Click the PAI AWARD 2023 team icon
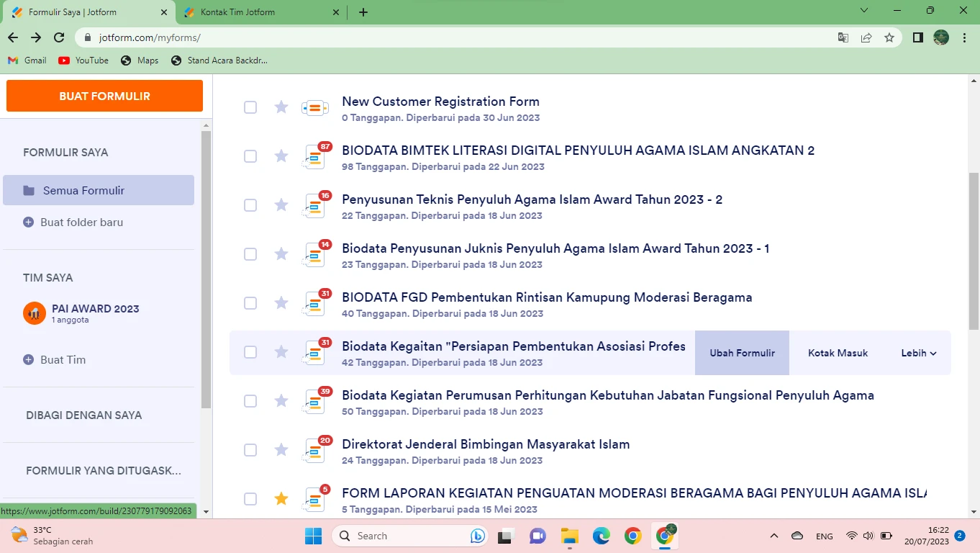Viewport: 980px width, 553px height. click(x=33, y=313)
